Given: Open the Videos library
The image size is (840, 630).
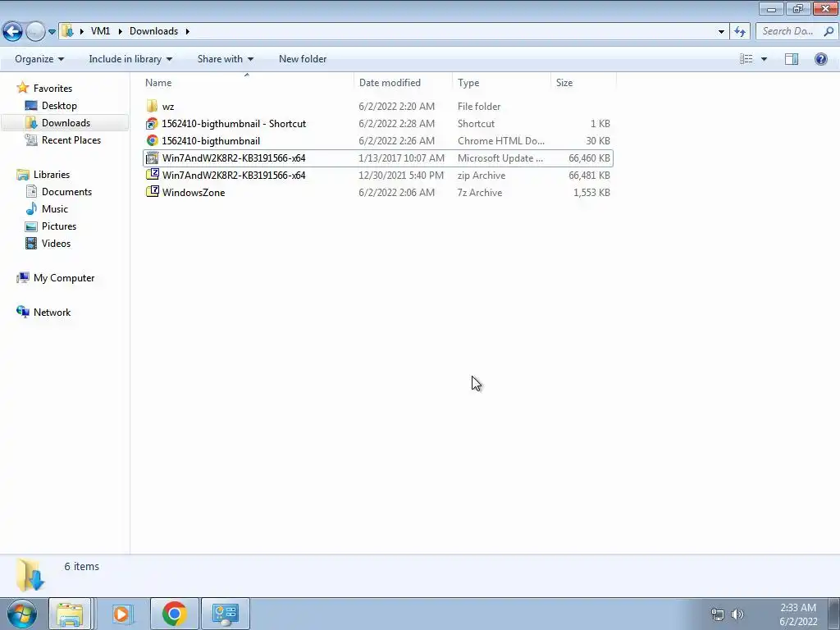Looking at the screenshot, I should point(57,243).
